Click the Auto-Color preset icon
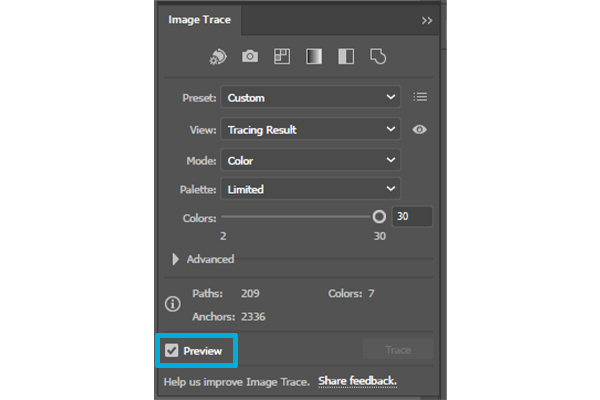This screenshot has height=400, width=600. tap(220, 57)
